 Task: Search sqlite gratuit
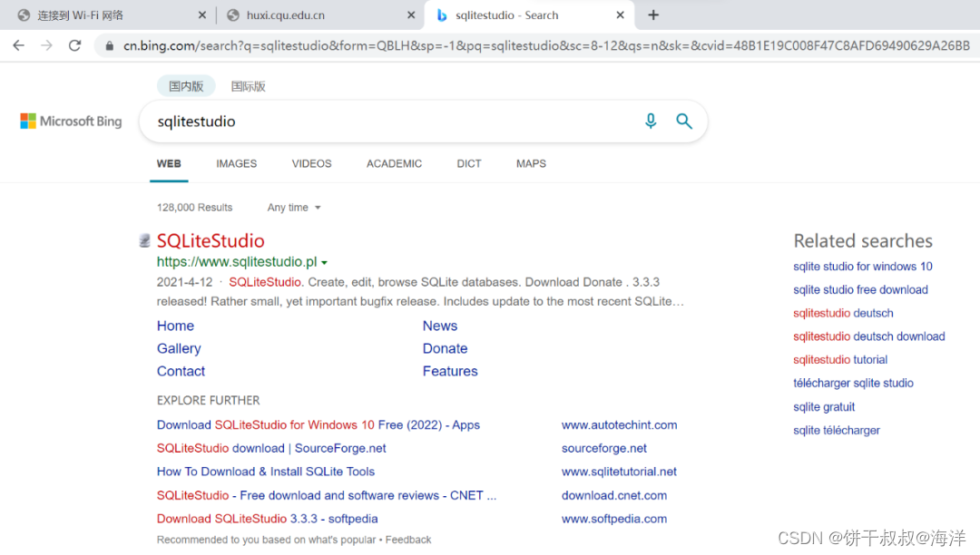tap(824, 407)
